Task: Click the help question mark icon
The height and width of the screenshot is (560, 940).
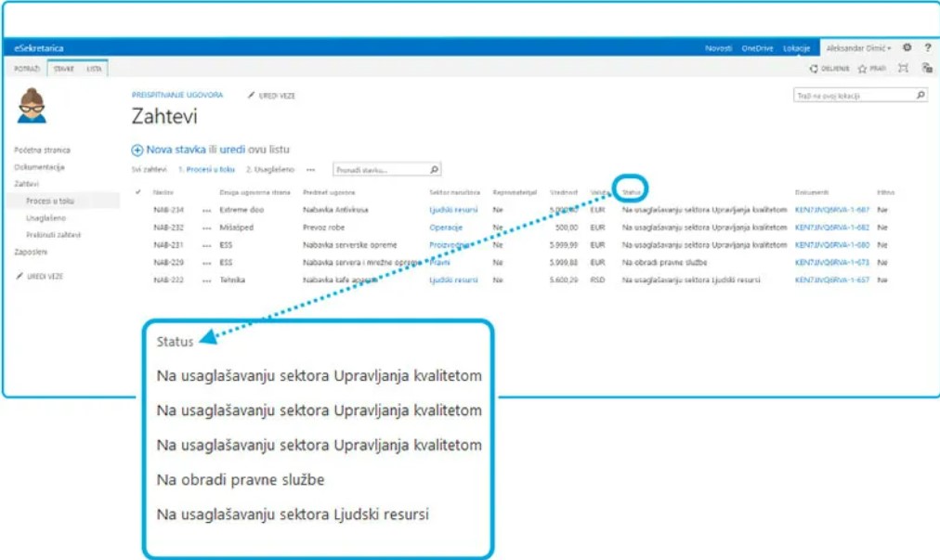Action: pos(926,47)
